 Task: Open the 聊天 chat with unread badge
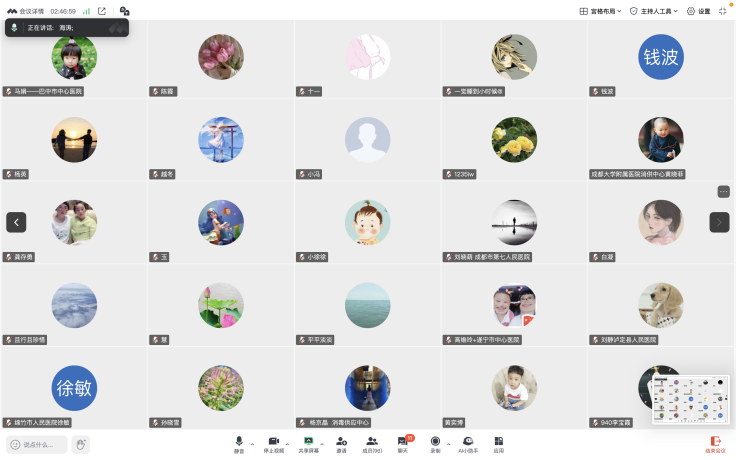pos(403,444)
